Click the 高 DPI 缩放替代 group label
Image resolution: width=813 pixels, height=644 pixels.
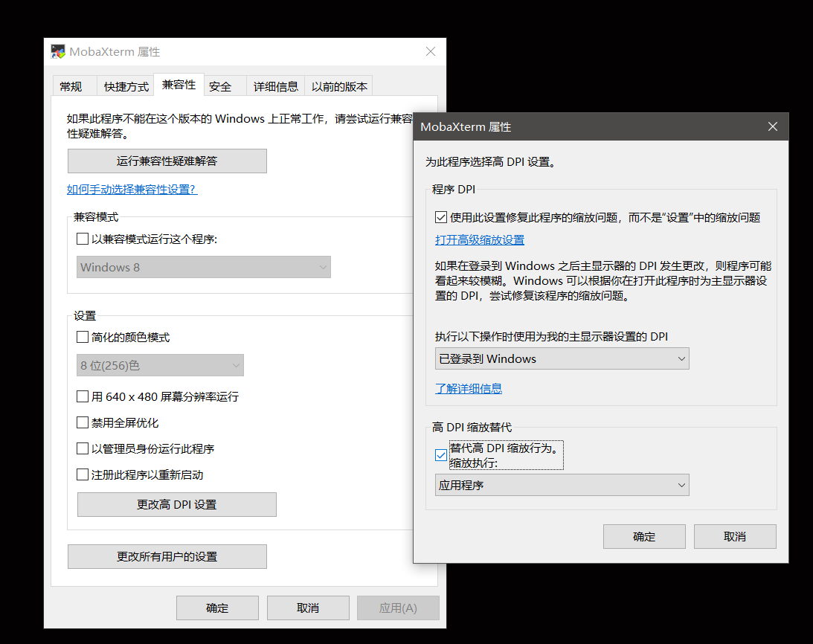coord(472,428)
